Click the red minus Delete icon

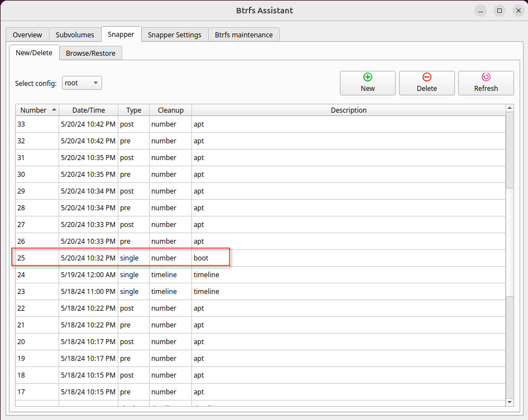click(x=426, y=78)
